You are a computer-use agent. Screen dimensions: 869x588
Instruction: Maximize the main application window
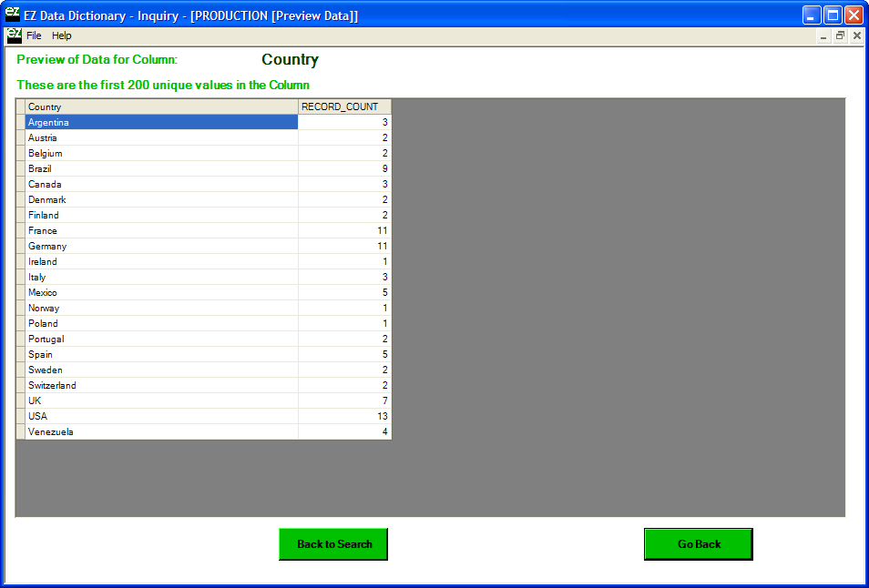[833, 15]
